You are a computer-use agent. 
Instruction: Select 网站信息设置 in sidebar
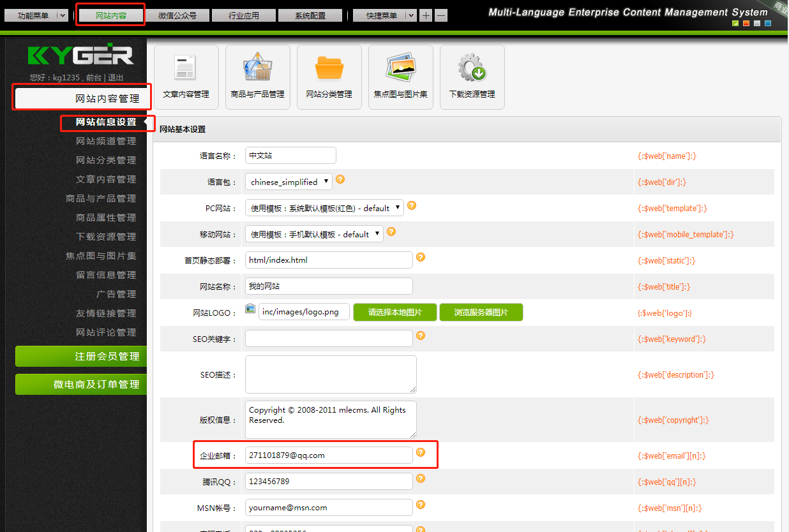pos(106,122)
